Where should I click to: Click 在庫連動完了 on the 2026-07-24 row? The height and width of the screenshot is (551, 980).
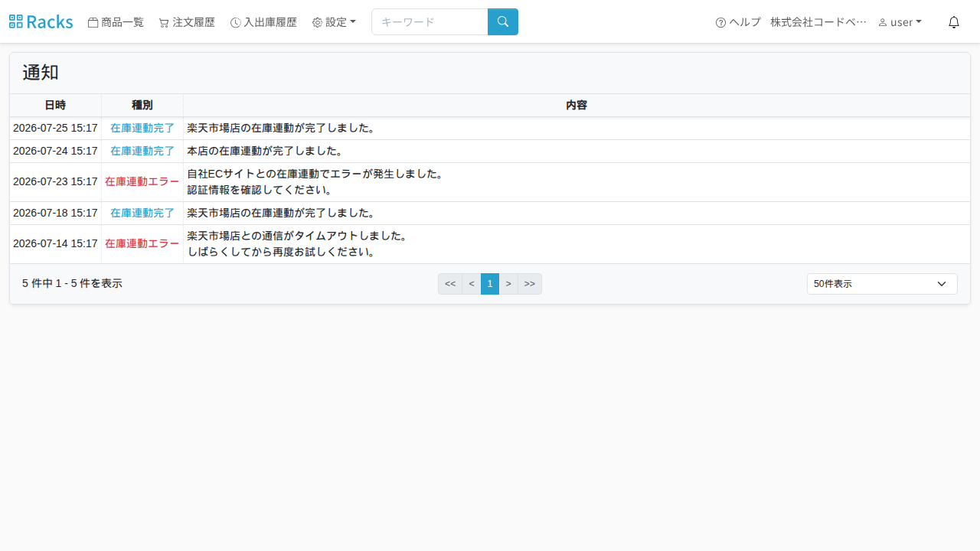point(142,151)
